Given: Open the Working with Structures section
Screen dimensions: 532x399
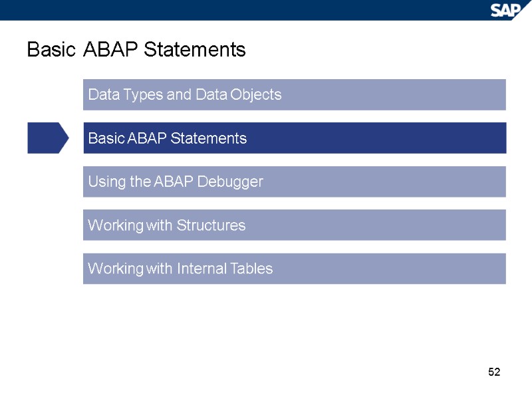Looking at the screenshot, I should click(x=294, y=225).
